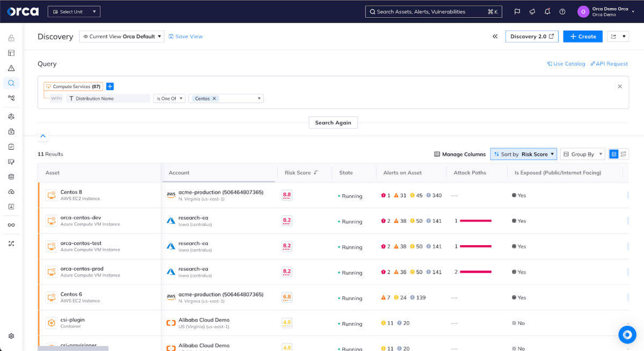
Task: Click orca-centos-dev attack path bar
Action: [475, 221]
